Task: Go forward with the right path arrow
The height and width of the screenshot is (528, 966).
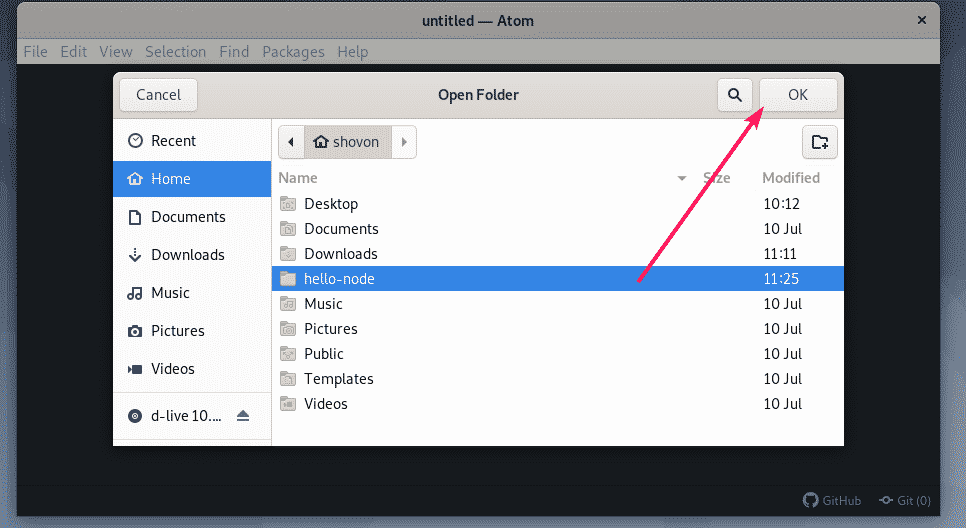Action: point(404,142)
